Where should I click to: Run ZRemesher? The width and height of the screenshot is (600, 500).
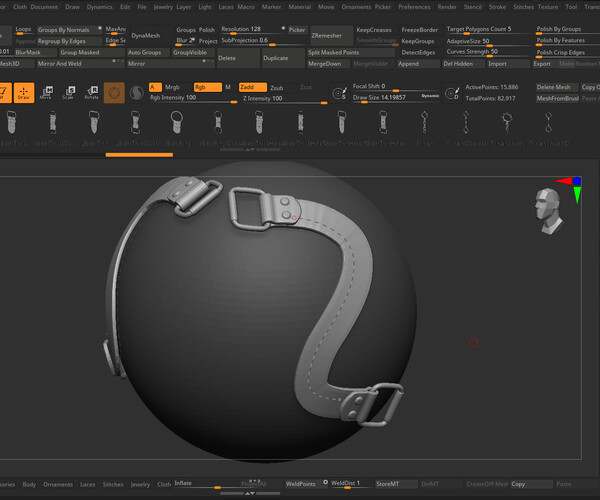tap(331, 36)
